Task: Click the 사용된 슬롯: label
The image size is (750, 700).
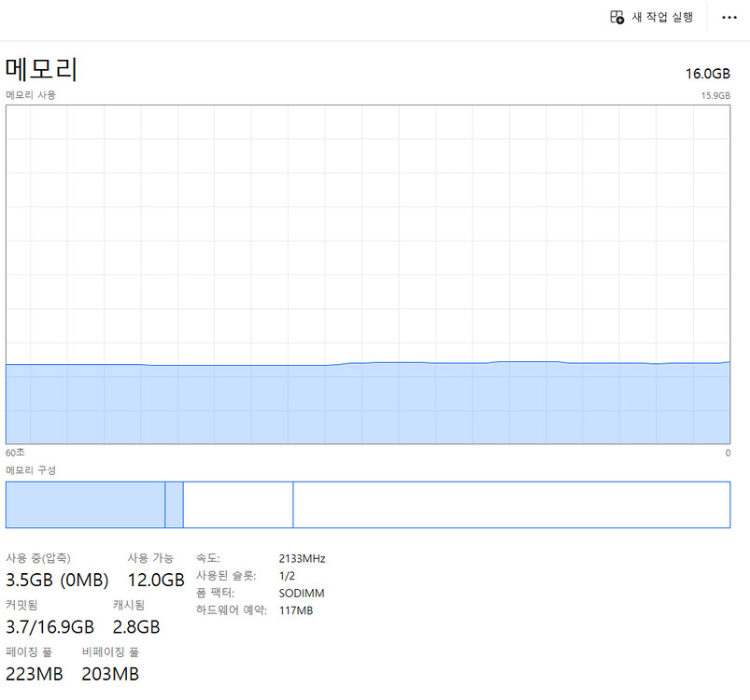Action: point(226,576)
